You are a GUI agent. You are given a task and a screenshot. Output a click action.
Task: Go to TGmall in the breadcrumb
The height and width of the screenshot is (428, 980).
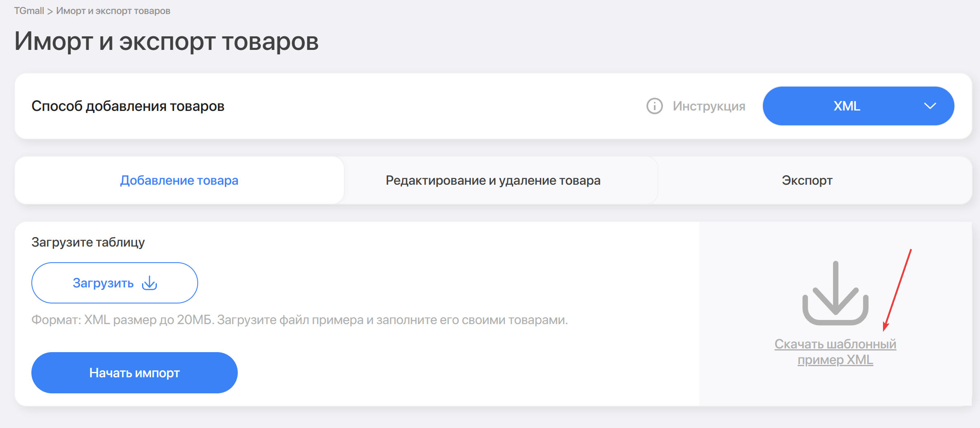coord(29,11)
